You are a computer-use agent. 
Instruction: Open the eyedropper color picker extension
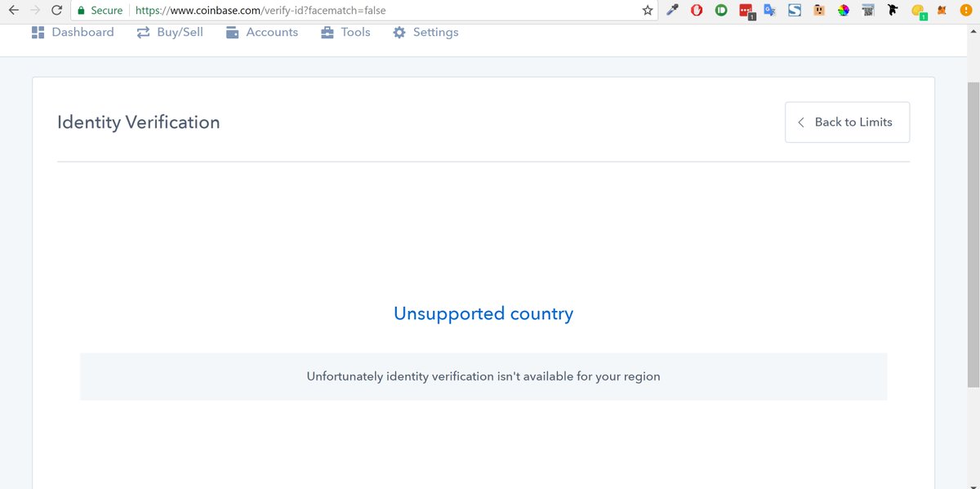[x=673, y=11]
